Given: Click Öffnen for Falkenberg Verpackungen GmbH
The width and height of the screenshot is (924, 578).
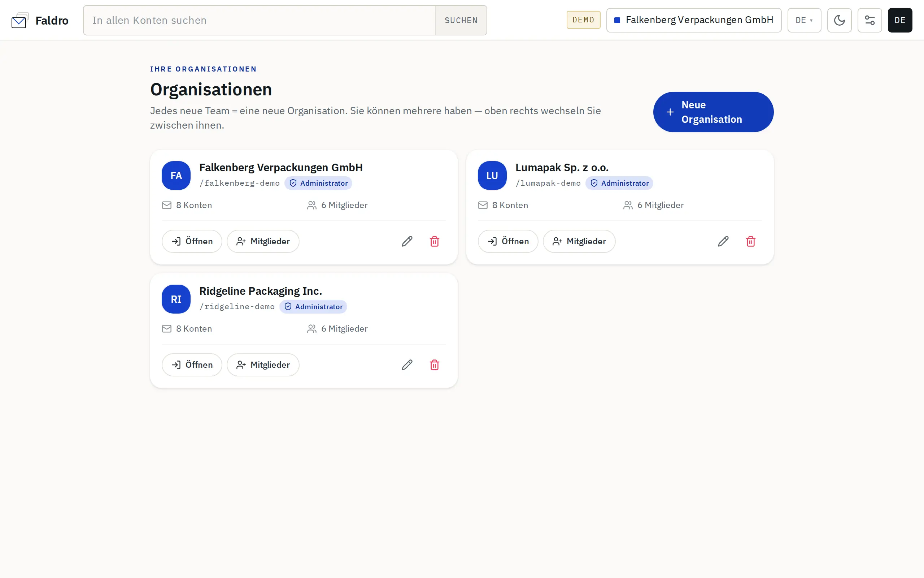Looking at the screenshot, I should (x=192, y=241).
